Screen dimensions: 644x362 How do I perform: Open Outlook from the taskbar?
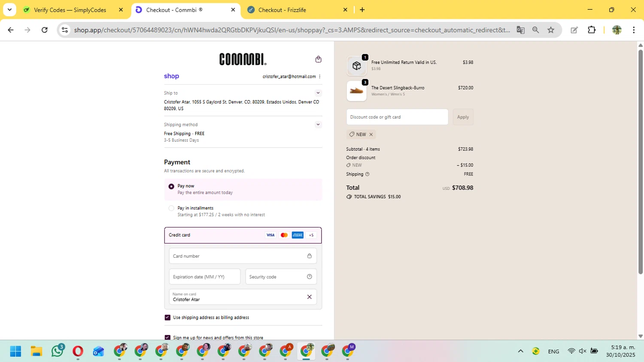[98, 351]
